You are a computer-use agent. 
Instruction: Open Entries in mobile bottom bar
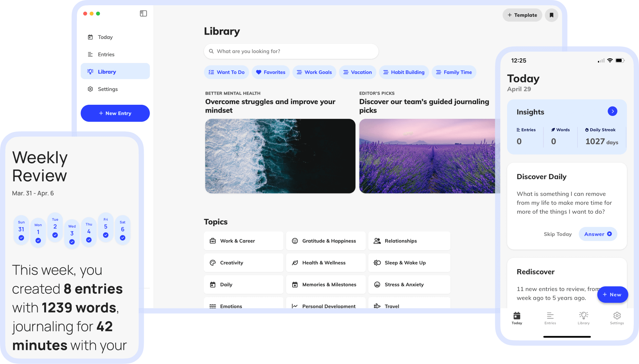(x=550, y=318)
